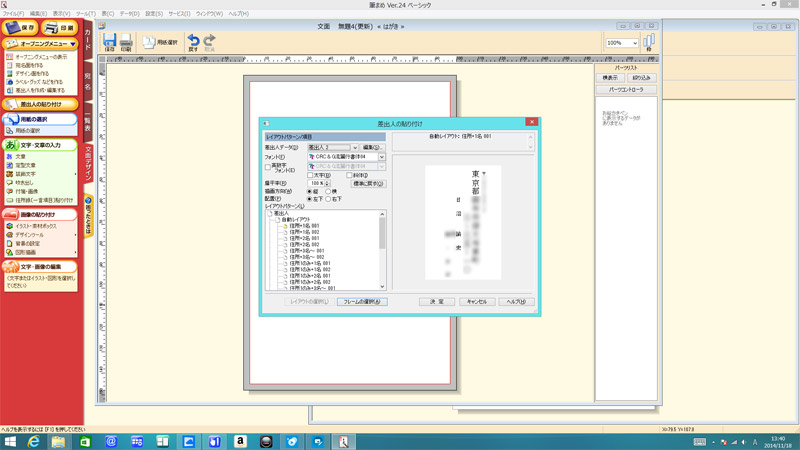Toggle the 太字 bold checkbox
Screen dimensions: 800x450
310,175
